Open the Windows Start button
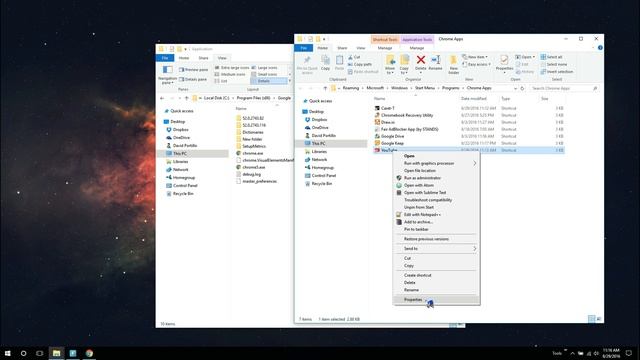 [7, 353]
